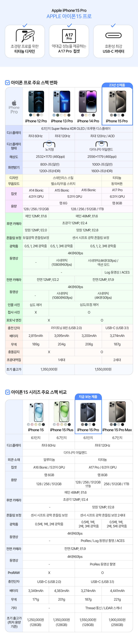Click checkmark above the A17 Pro 칩셋 card

click(70, 25)
